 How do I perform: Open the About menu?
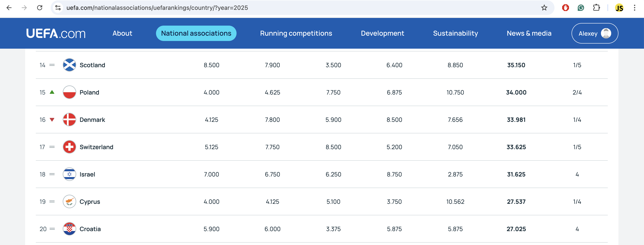[122, 33]
